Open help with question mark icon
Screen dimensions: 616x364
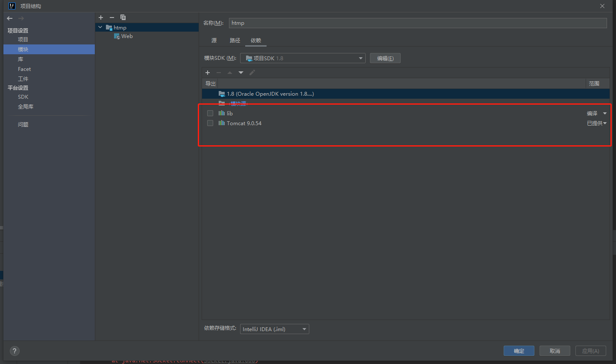(15, 351)
